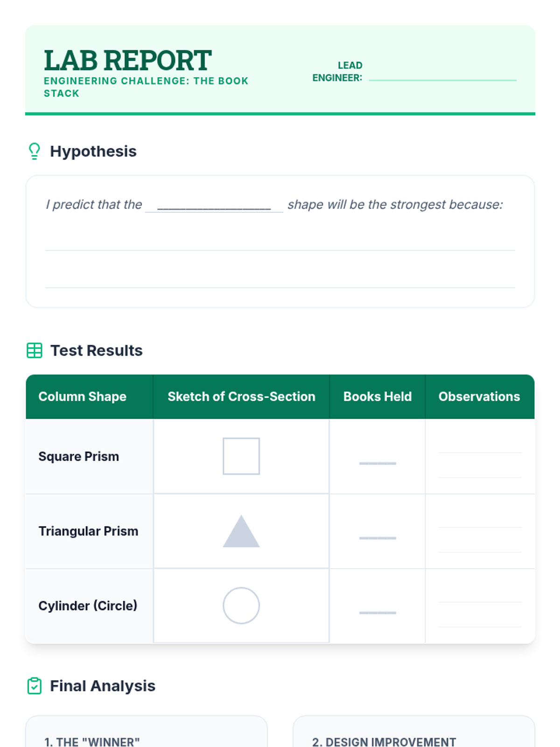The image size is (560, 747).
Task: Click the Observations column header
Action: [479, 396]
